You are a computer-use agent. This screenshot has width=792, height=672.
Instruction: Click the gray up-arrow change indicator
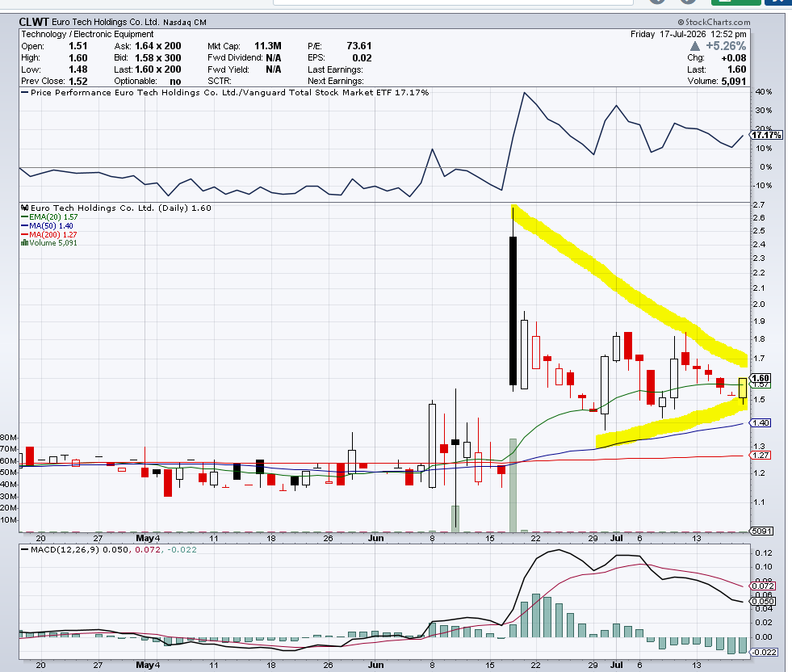click(695, 46)
